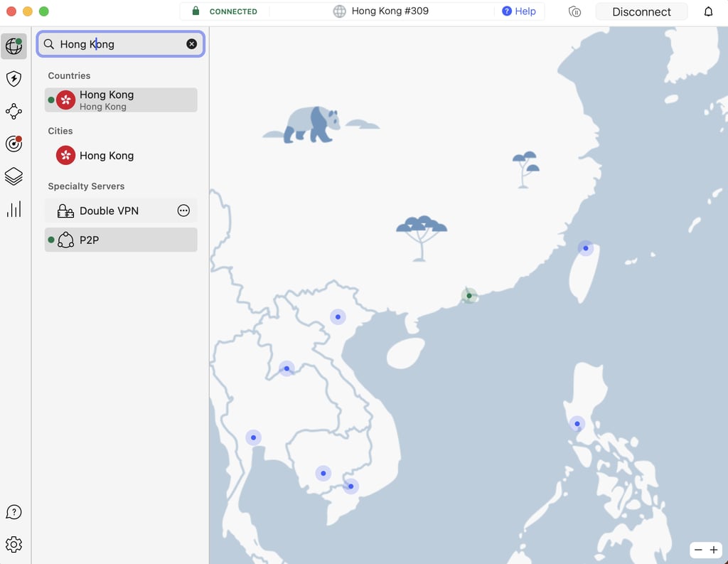Click the Hong Kong flag icon under Cities
The width and height of the screenshot is (728, 564).
point(66,155)
